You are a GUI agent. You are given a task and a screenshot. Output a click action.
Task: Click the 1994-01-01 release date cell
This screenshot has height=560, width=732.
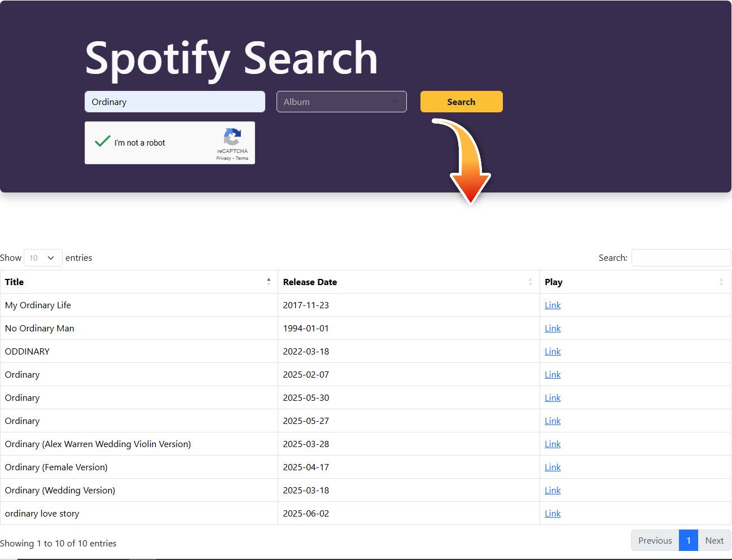tap(409, 328)
